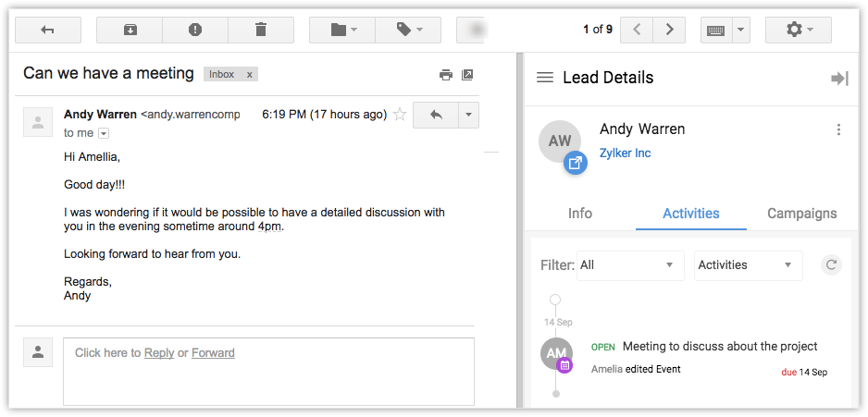The height and width of the screenshot is (417, 868).
Task: Remove the Inbox label from email
Action: click(250, 74)
